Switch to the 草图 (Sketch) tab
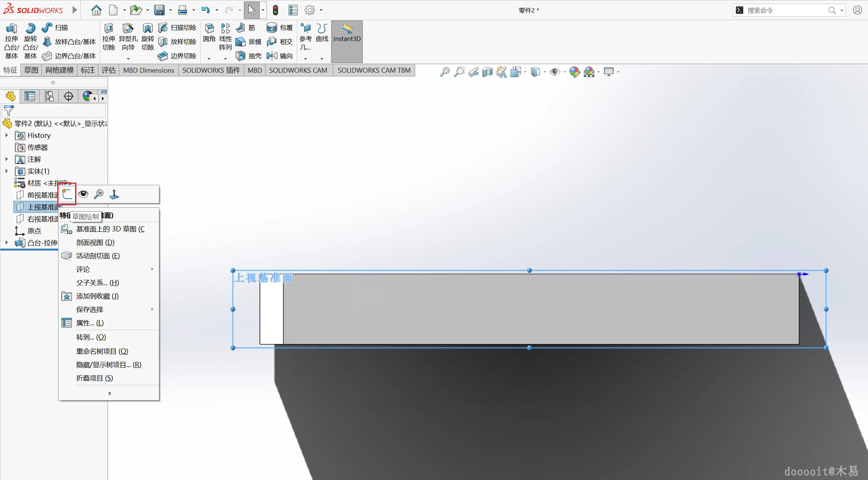 pos(31,70)
